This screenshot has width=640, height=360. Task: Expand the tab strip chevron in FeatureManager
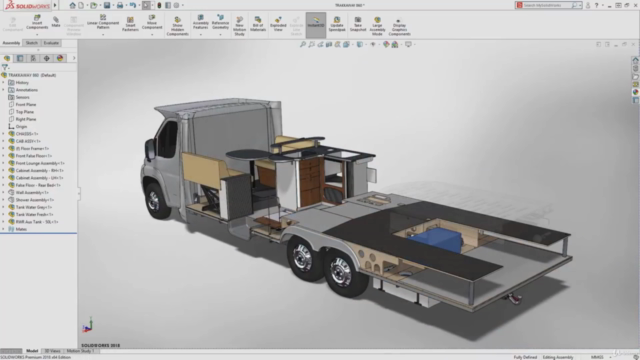[x=74, y=58]
